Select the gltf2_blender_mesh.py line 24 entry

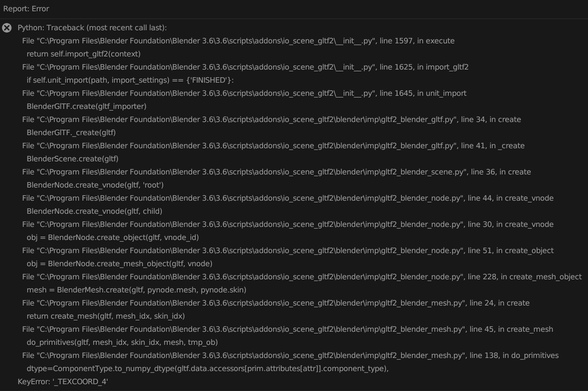click(x=276, y=303)
